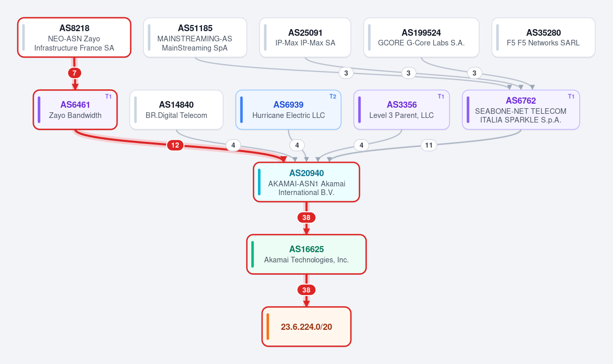613x364 pixels.
Task: Click the AS3356 Level 3 Parent node
Action: click(x=402, y=110)
